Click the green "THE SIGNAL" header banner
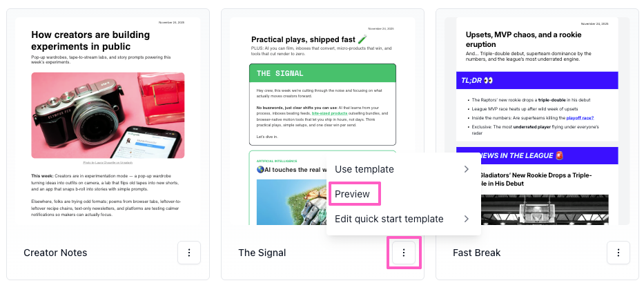Screen dimensions: 644x283 pyautogui.click(x=322, y=73)
